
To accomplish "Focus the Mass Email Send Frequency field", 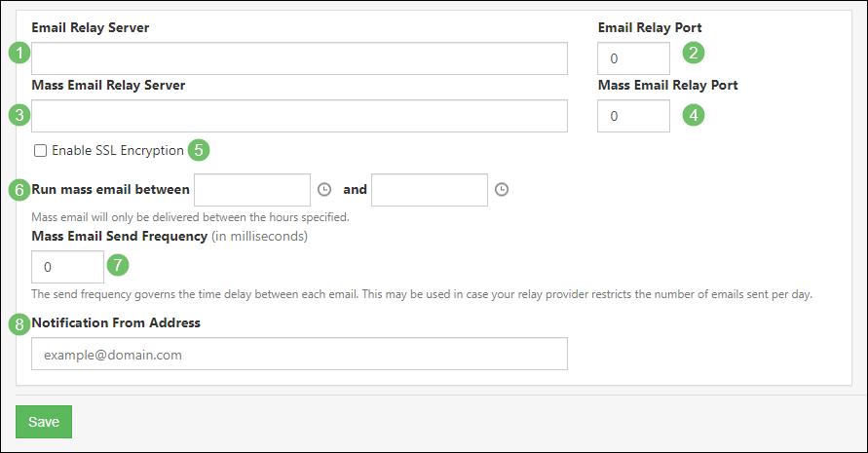I will pos(67,266).
